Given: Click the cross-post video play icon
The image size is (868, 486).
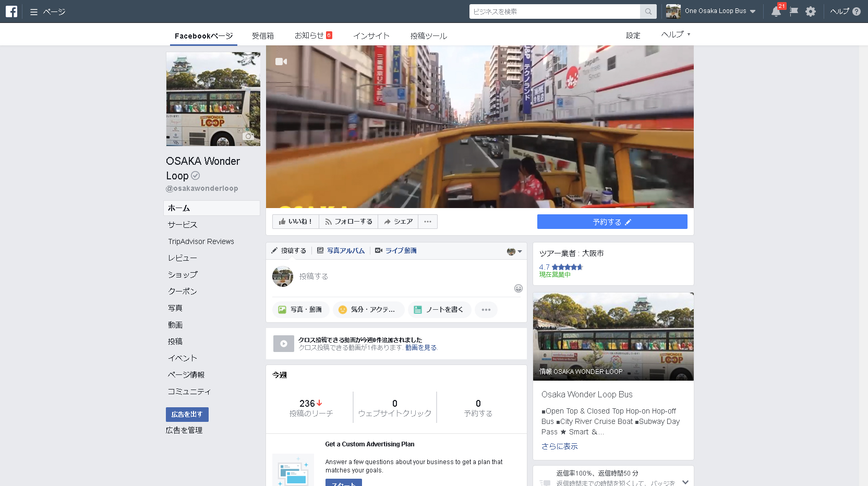Looking at the screenshot, I should click(284, 344).
